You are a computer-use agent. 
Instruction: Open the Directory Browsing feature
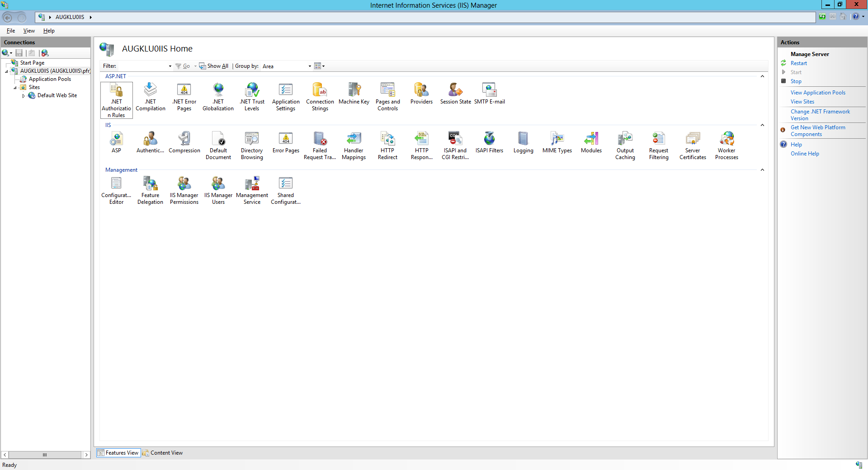click(252, 145)
